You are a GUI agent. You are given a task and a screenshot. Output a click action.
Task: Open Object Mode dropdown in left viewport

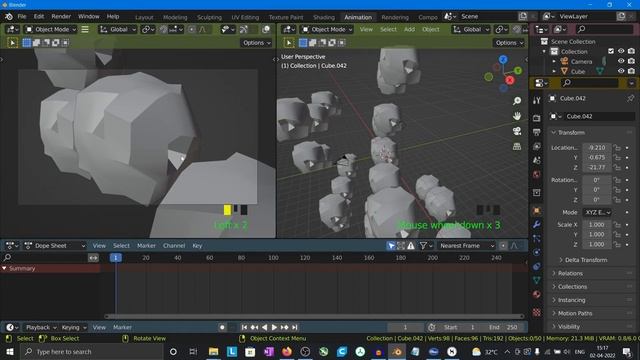[x=50, y=29]
